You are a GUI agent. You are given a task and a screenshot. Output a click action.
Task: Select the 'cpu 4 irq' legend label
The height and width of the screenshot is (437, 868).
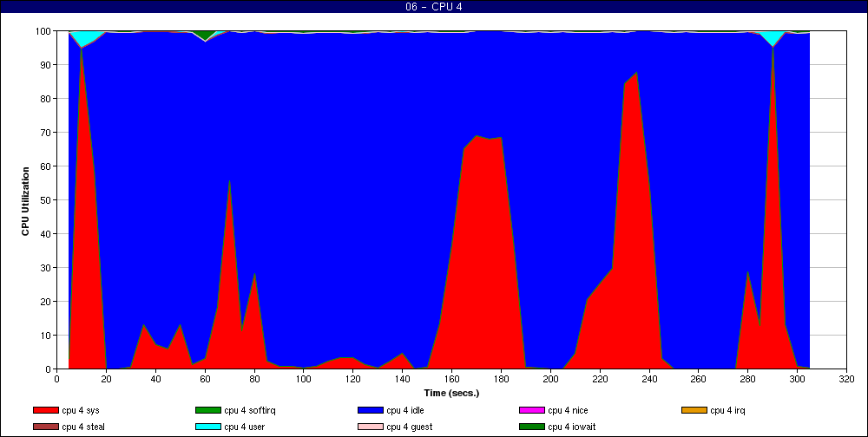[728, 410]
